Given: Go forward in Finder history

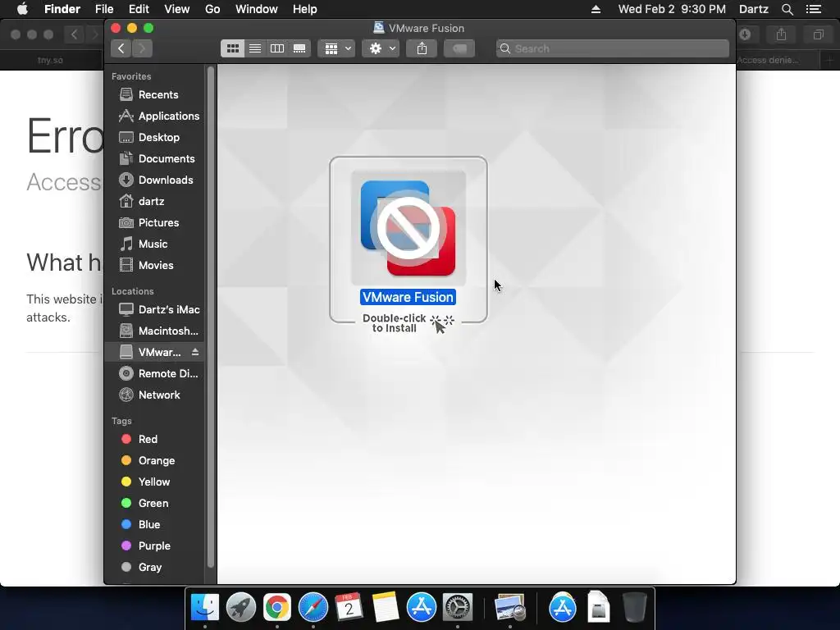Looking at the screenshot, I should (x=142, y=48).
